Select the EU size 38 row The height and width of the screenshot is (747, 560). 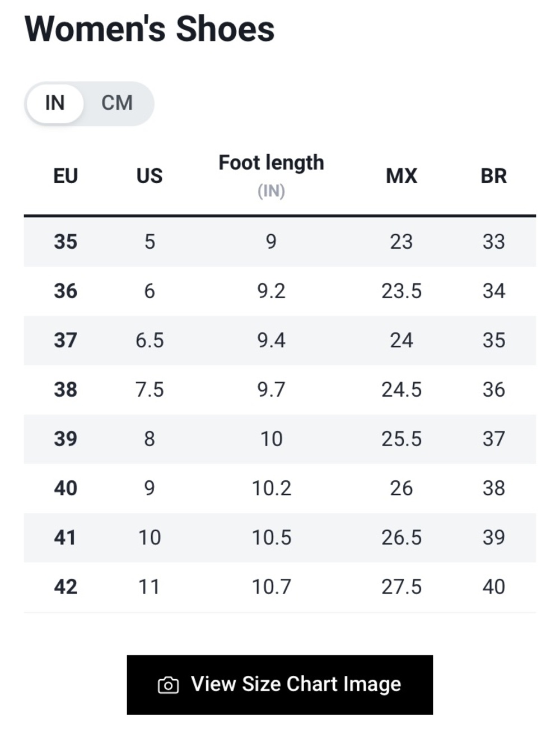point(280,389)
